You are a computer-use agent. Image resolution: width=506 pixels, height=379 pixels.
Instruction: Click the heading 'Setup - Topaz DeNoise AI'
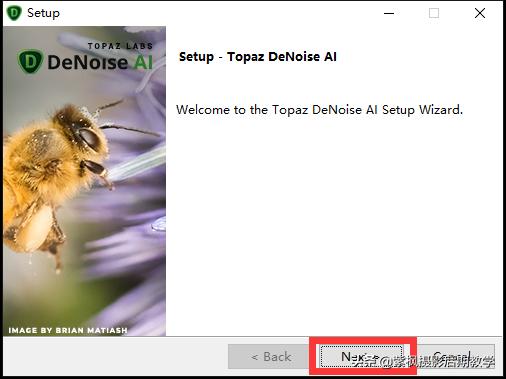pos(258,57)
